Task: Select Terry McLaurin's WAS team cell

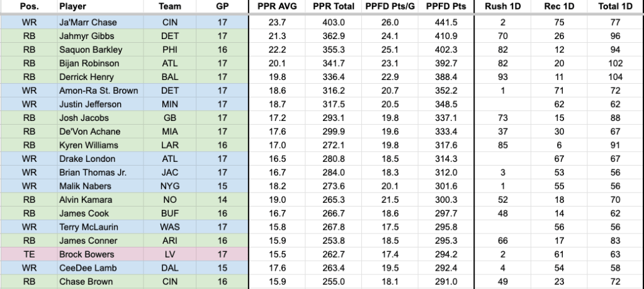Action: point(171,228)
